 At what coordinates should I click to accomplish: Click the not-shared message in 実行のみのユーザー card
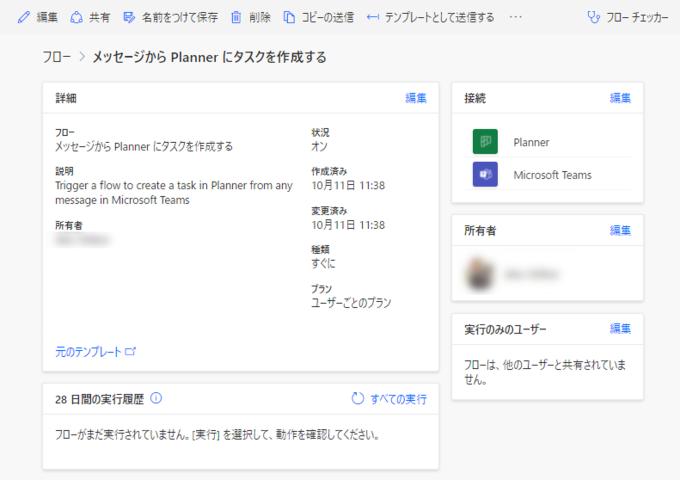point(545,372)
